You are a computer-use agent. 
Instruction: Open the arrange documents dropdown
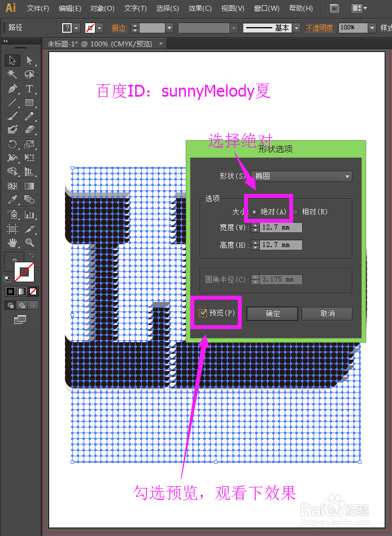[359, 8]
